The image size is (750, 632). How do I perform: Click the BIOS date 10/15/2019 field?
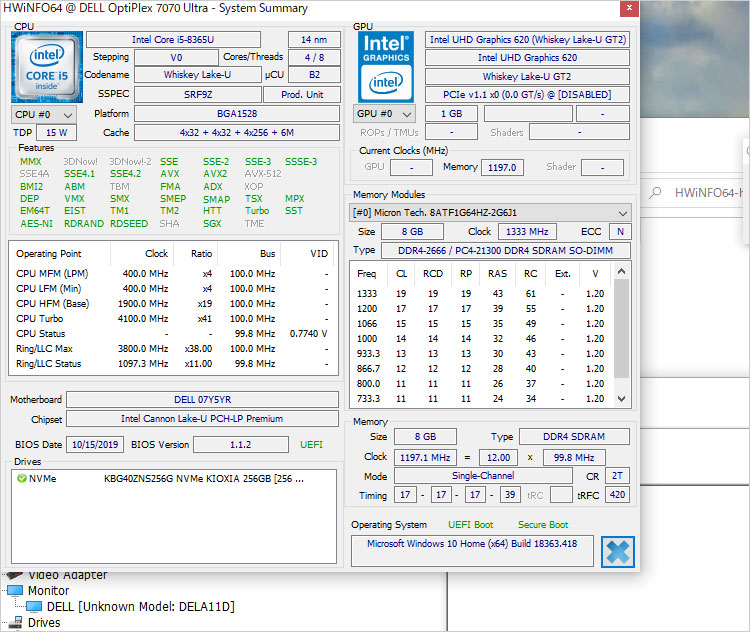(x=95, y=444)
